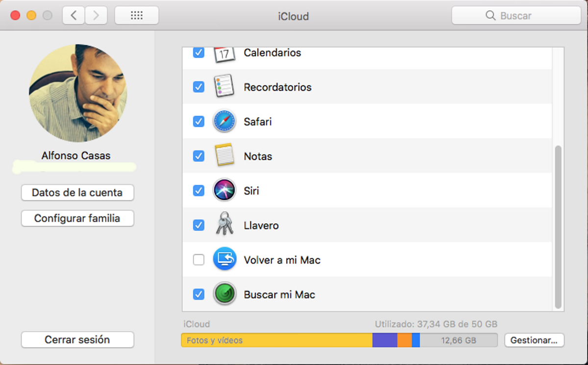The image size is (588, 365).
Task: Open Gestionar storage management
Action: (534, 340)
